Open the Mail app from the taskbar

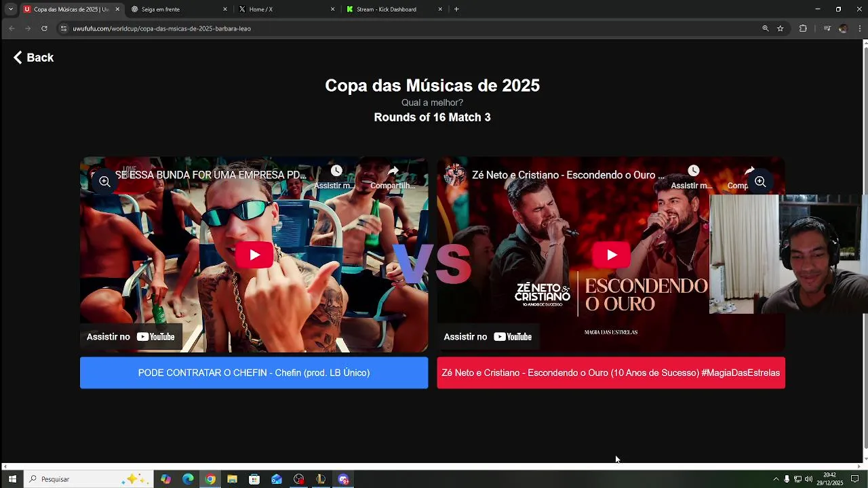click(x=277, y=479)
